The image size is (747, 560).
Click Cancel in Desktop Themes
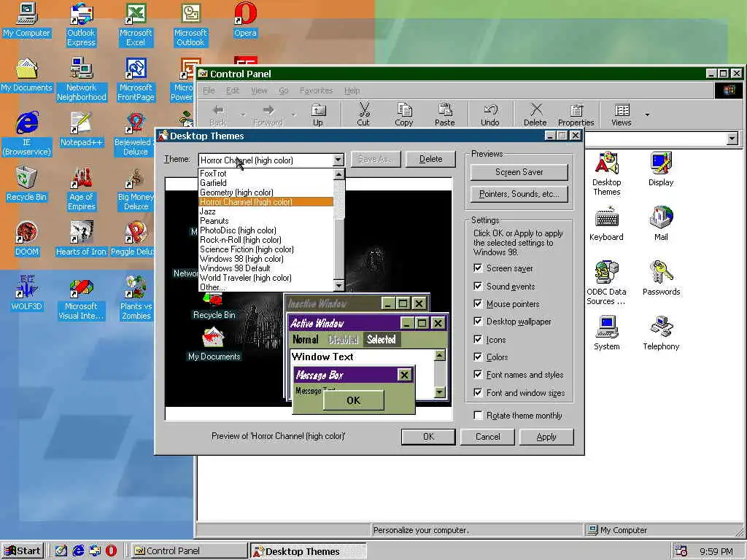(x=487, y=437)
